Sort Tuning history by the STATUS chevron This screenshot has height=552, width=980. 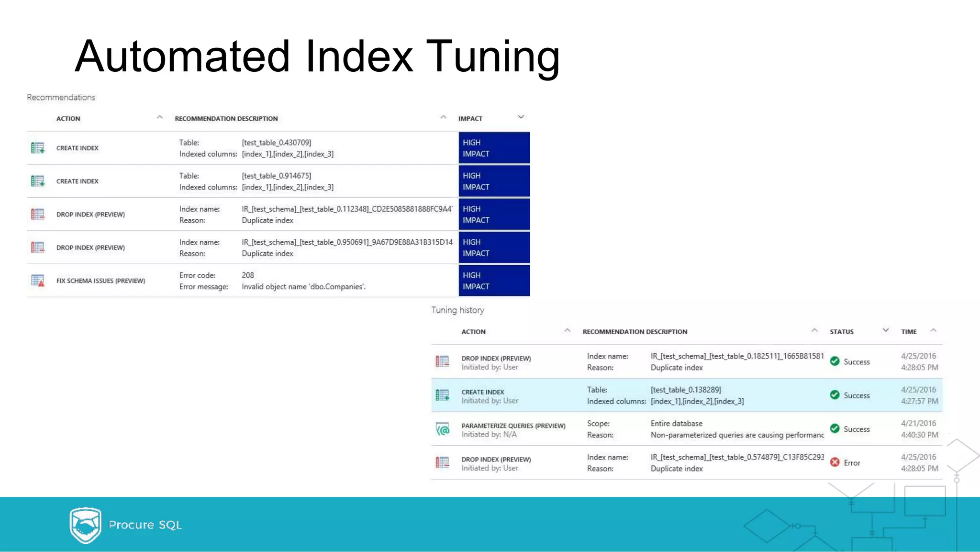[x=886, y=330]
